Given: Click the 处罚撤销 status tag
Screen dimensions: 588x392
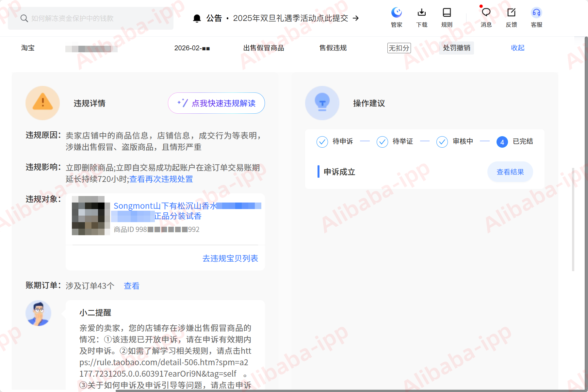Looking at the screenshot, I should [456, 48].
